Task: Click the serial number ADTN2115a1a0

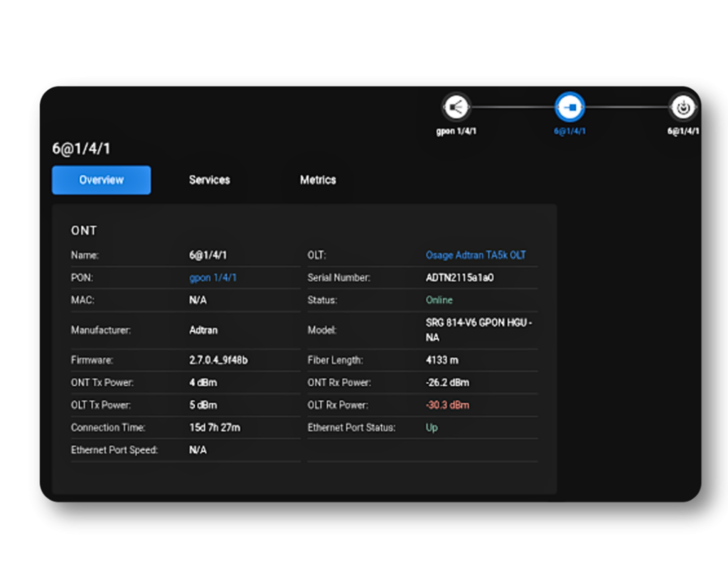Action: pyautogui.click(x=459, y=277)
